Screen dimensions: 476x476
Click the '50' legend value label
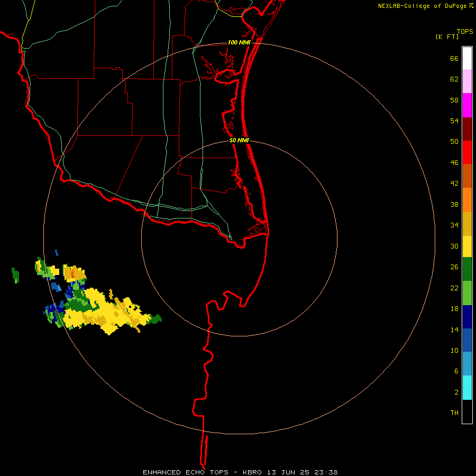(454, 142)
